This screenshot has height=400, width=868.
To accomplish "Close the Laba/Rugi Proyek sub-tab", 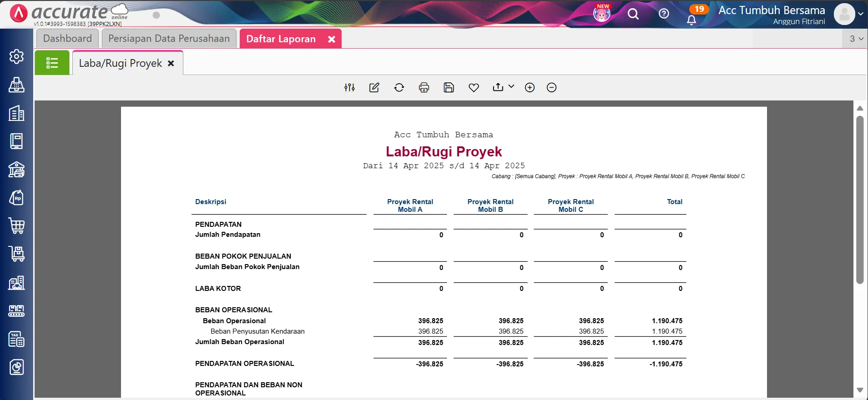I will 171,64.
